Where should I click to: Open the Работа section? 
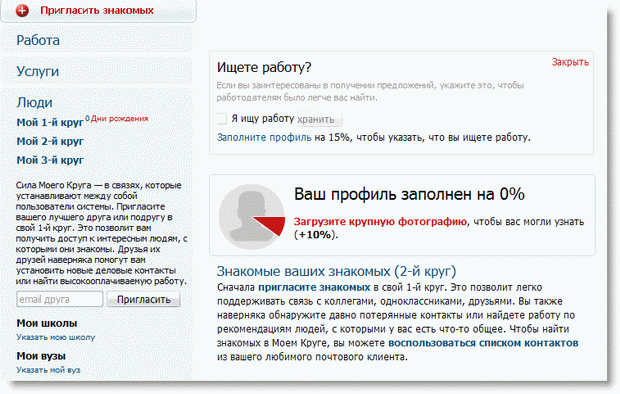click(x=38, y=40)
